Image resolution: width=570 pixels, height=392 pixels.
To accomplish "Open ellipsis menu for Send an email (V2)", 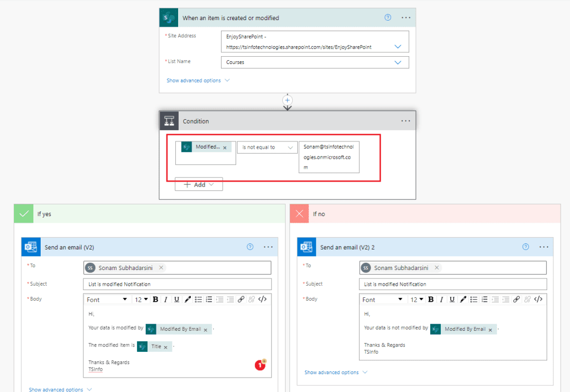I will [268, 247].
